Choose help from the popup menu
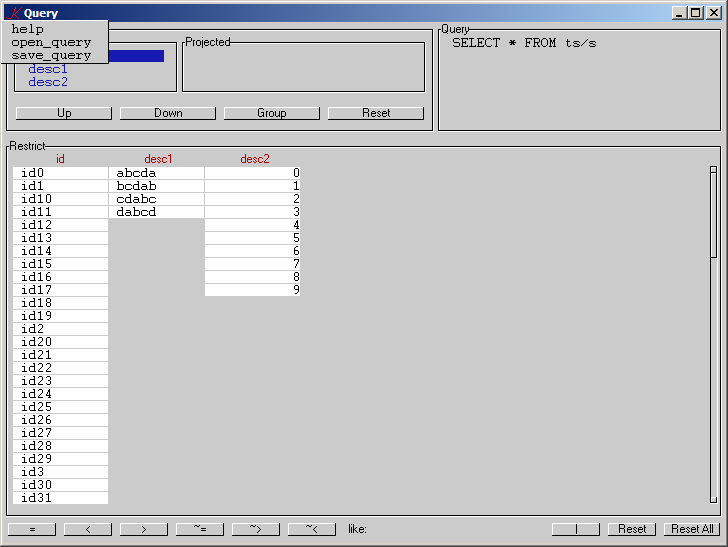This screenshot has width=728, height=547. (28, 29)
